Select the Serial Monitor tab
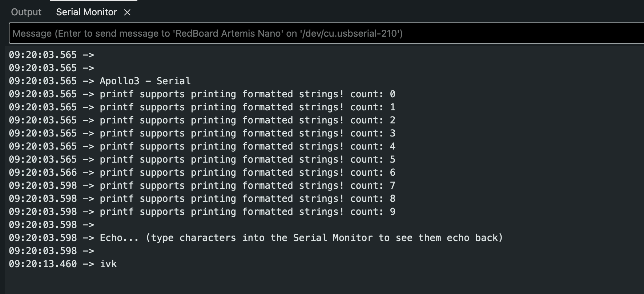This screenshot has width=644, height=294. (x=86, y=12)
